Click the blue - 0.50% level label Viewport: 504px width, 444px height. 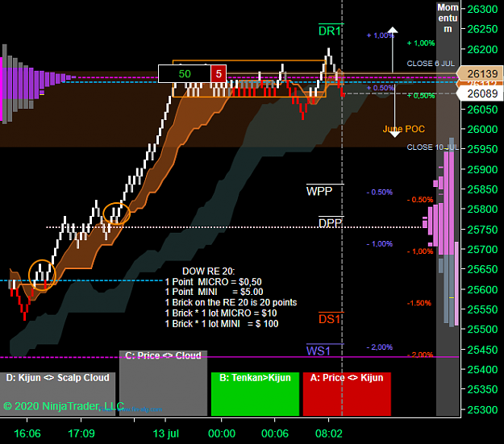(x=380, y=192)
